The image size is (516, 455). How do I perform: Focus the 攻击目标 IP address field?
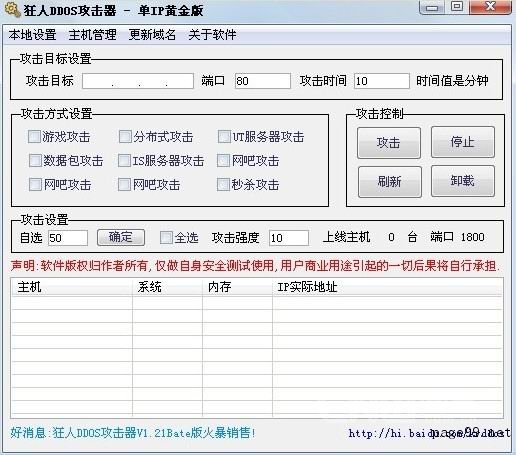[138, 81]
